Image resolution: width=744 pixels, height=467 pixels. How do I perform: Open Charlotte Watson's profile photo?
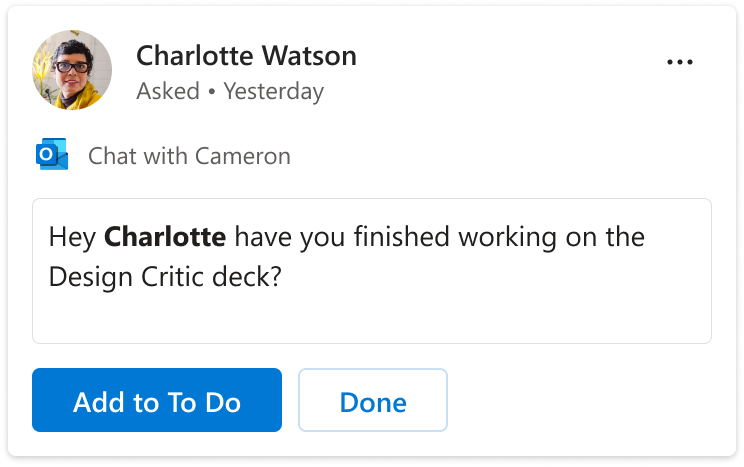coord(72,70)
